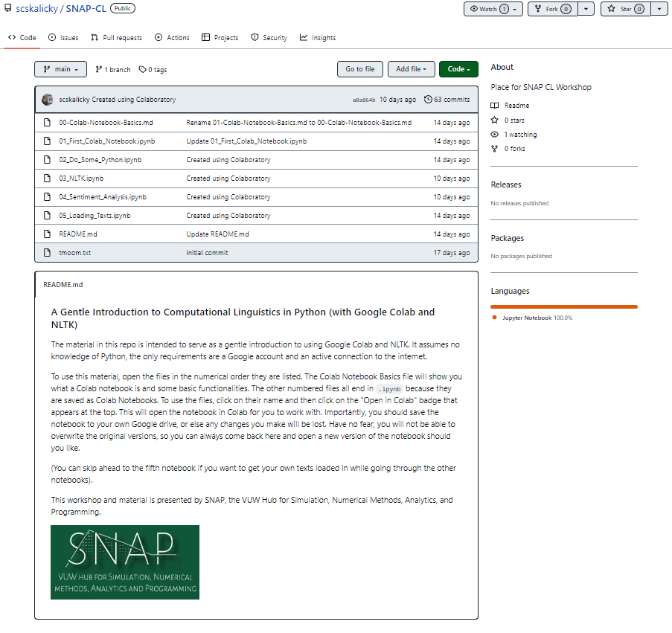Click the Actions play icon

(159, 38)
